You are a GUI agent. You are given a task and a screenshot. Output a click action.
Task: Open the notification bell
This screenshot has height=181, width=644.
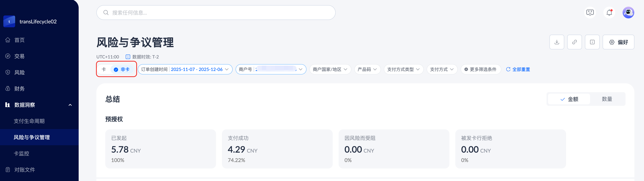point(609,13)
